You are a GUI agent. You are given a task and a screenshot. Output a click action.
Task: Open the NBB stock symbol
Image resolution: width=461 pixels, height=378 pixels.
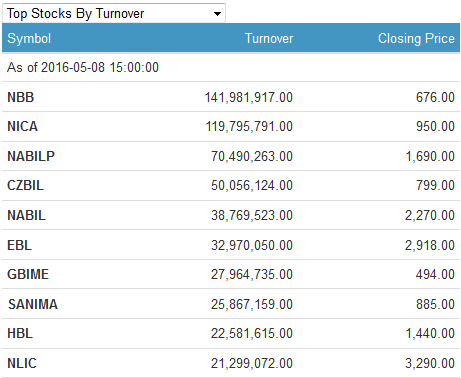coord(21,97)
